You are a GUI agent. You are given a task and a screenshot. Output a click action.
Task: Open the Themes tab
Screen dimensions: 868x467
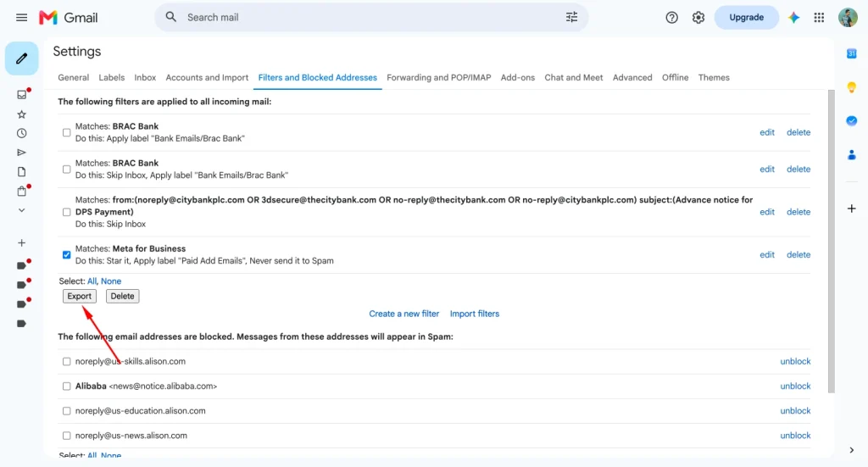714,77
